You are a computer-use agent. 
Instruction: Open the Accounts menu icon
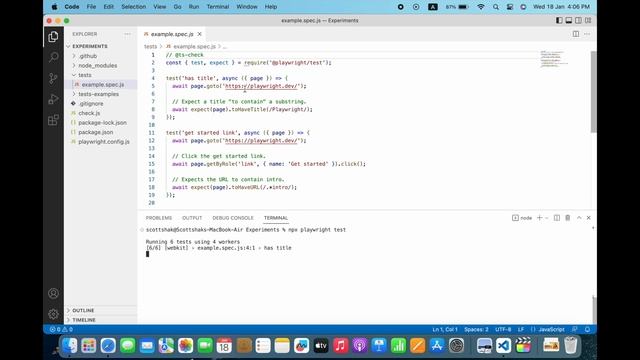pyautogui.click(x=53, y=293)
